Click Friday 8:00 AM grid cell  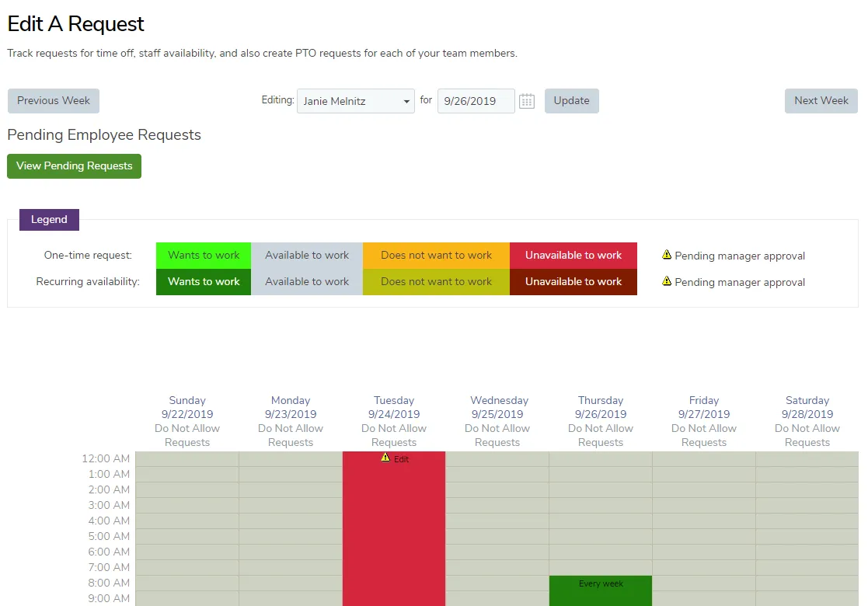pos(704,583)
